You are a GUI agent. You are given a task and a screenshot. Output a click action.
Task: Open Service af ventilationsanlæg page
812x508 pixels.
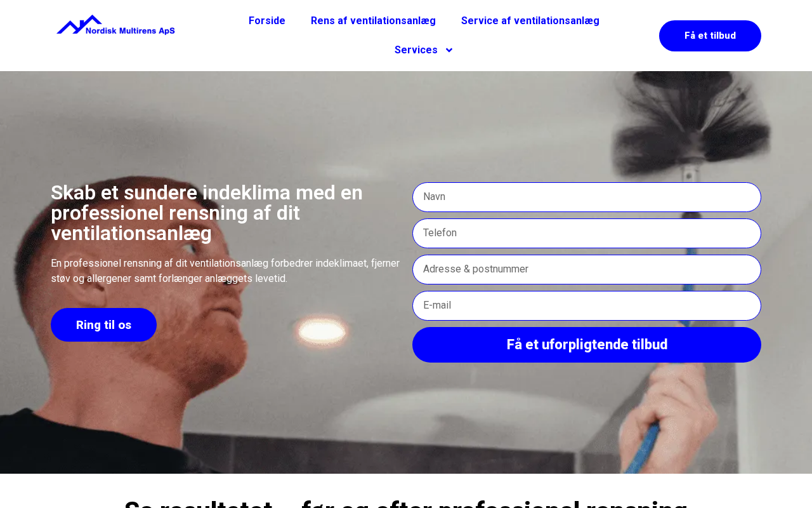pos(530,21)
